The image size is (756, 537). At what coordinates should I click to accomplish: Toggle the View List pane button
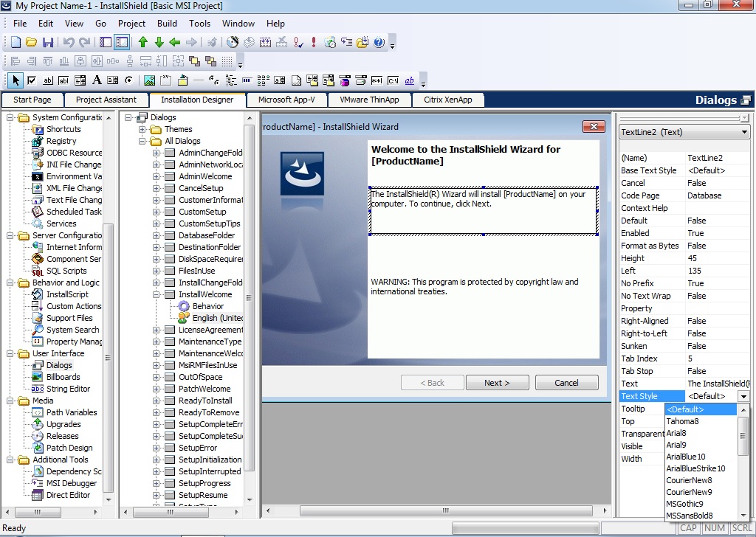coord(106,42)
